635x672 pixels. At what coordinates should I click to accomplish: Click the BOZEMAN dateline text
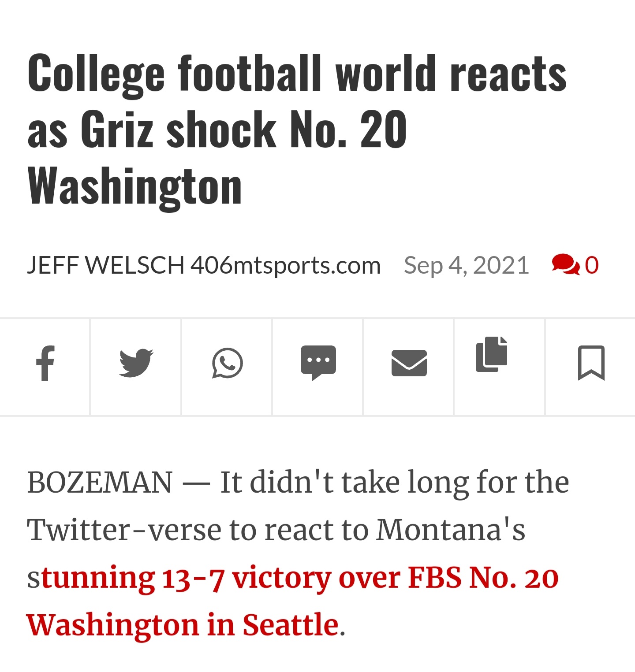click(x=100, y=483)
